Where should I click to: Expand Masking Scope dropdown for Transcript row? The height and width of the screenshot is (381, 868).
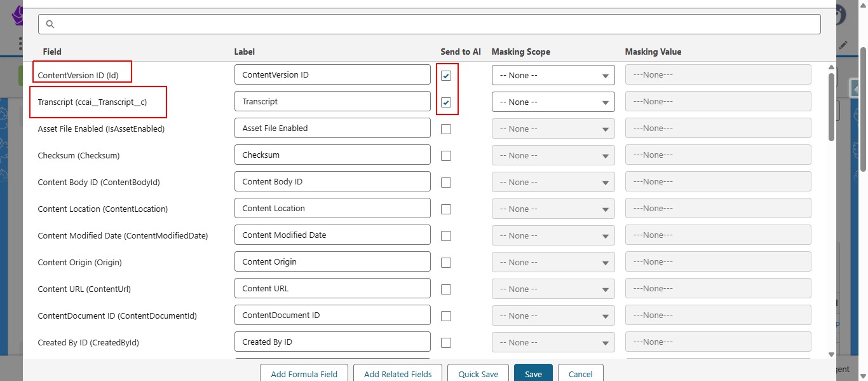pos(553,102)
